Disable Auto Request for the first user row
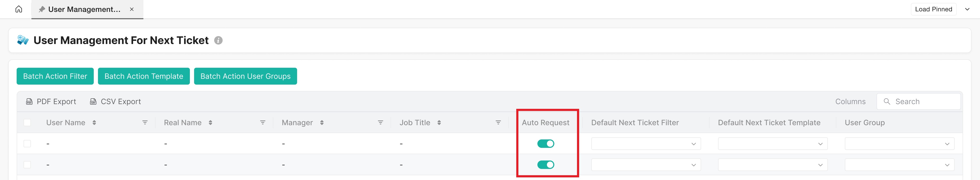 pos(546,144)
